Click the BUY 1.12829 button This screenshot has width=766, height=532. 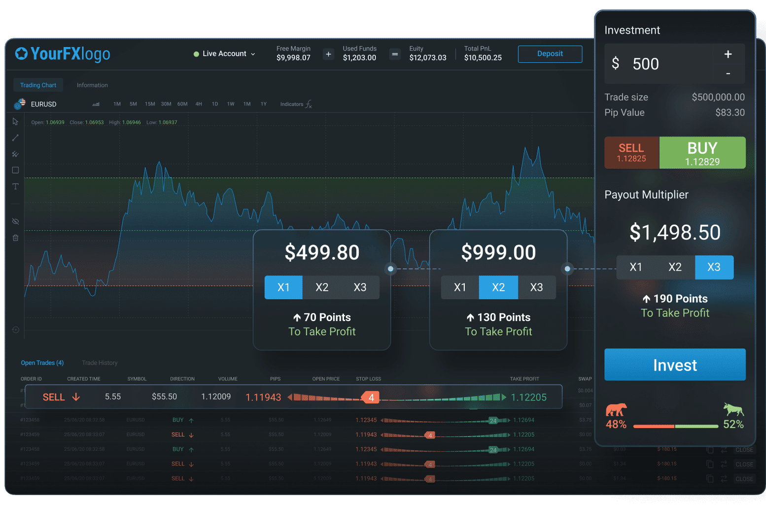click(x=702, y=153)
